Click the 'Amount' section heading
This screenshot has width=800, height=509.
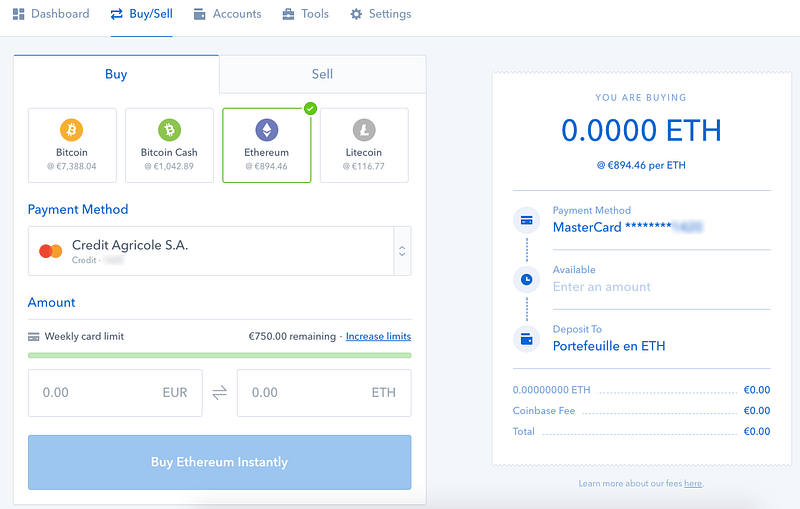[x=52, y=302]
